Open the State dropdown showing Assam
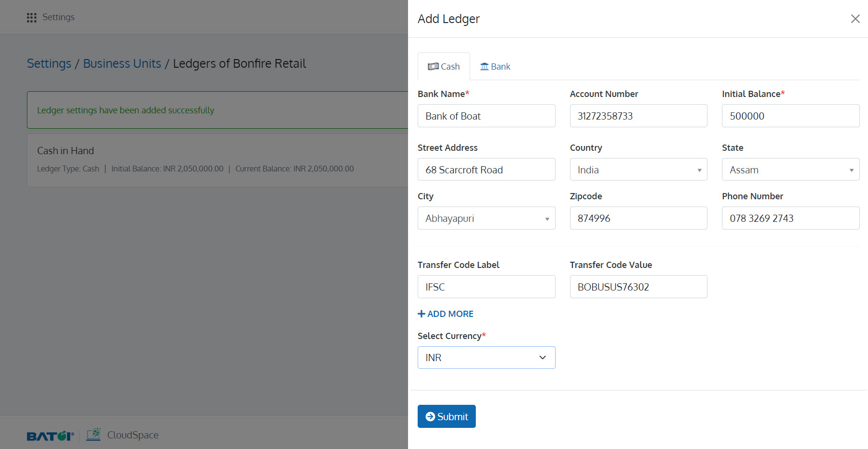This screenshot has height=449, width=868. click(x=791, y=170)
